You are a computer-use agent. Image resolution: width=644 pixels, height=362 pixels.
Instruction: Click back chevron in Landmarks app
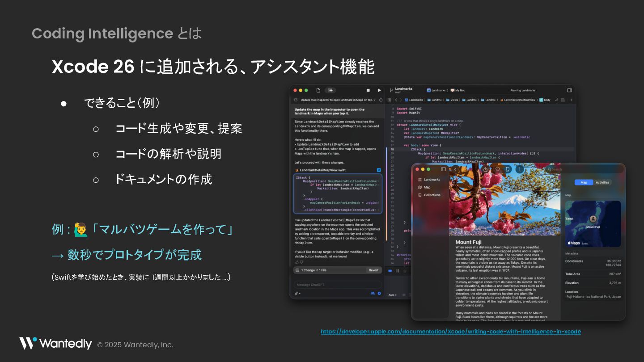click(x=455, y=169)
